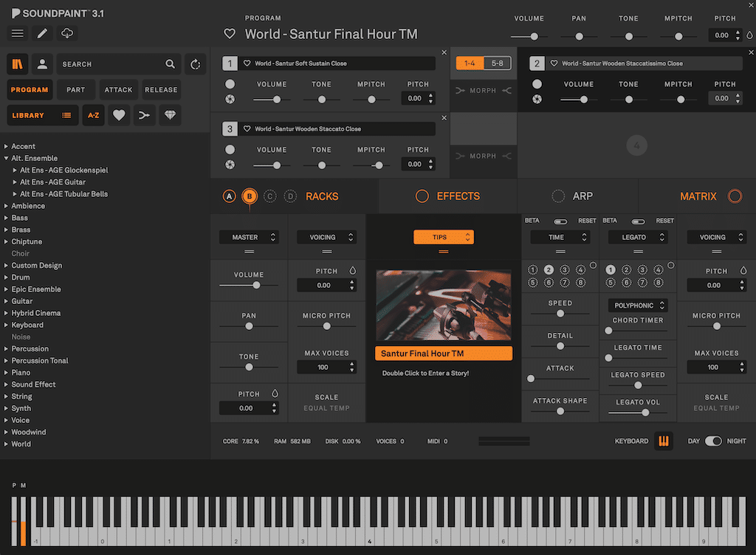The width and height of the screenshot is (756, 555).
Task: Click the search magnifier icon
Action: pyautogui.click(x=171, y=64)
